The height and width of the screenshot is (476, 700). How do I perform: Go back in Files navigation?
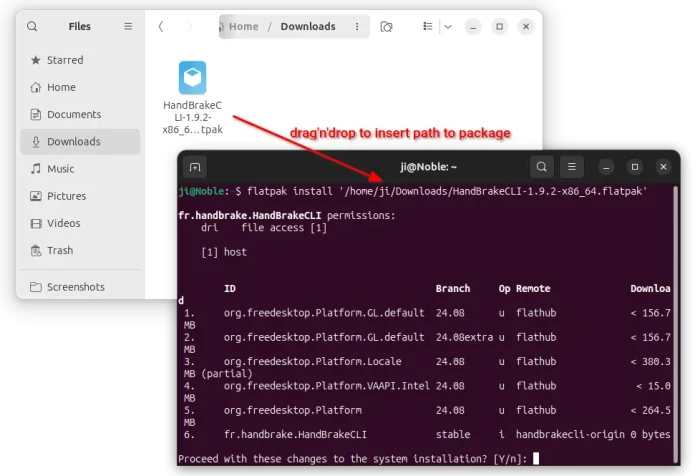(161, 27)
